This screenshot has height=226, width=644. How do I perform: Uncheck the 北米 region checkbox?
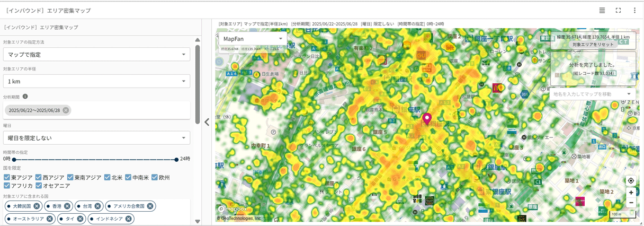pos(107,177)
